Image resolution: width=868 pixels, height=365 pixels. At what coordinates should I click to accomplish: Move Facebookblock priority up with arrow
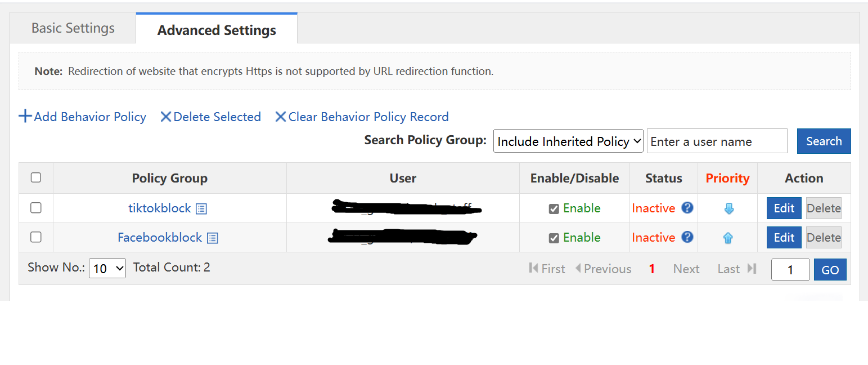coord(728,238)
